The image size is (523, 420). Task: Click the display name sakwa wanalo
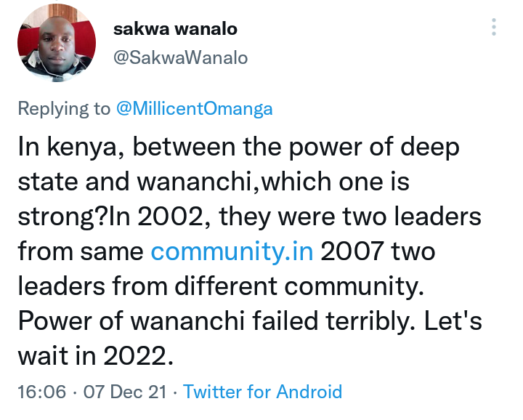[175, 29]
